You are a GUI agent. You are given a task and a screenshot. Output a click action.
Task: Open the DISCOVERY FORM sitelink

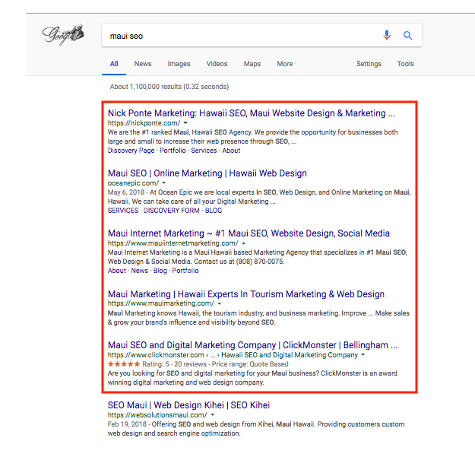172,211
